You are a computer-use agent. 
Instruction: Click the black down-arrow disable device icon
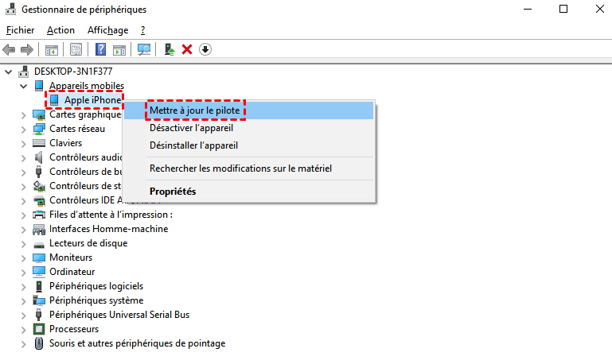pos(205,49)
